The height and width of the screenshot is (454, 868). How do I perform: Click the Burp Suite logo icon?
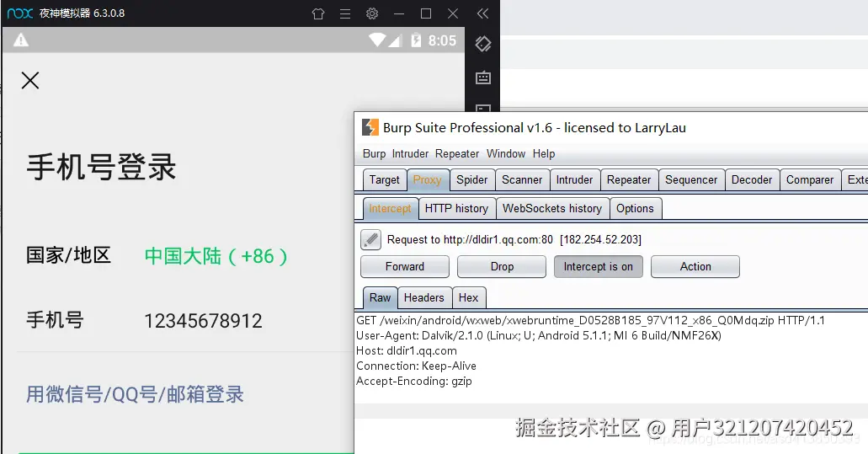tap(370, 127)
